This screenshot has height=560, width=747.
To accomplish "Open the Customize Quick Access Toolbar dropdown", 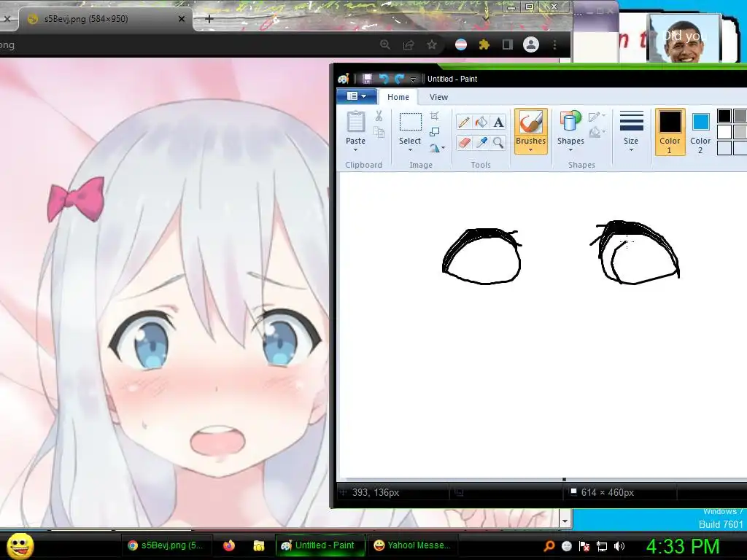I will coord(414,79).
